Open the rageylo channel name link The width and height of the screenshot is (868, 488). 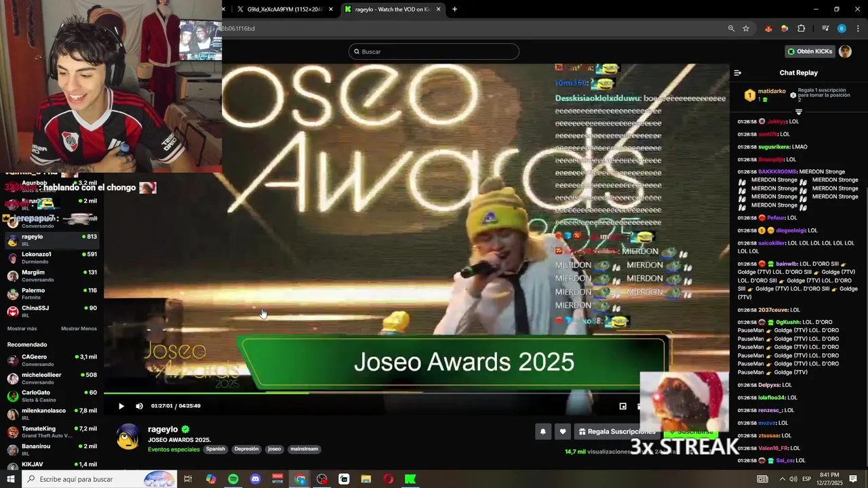(x=163, y=429)
